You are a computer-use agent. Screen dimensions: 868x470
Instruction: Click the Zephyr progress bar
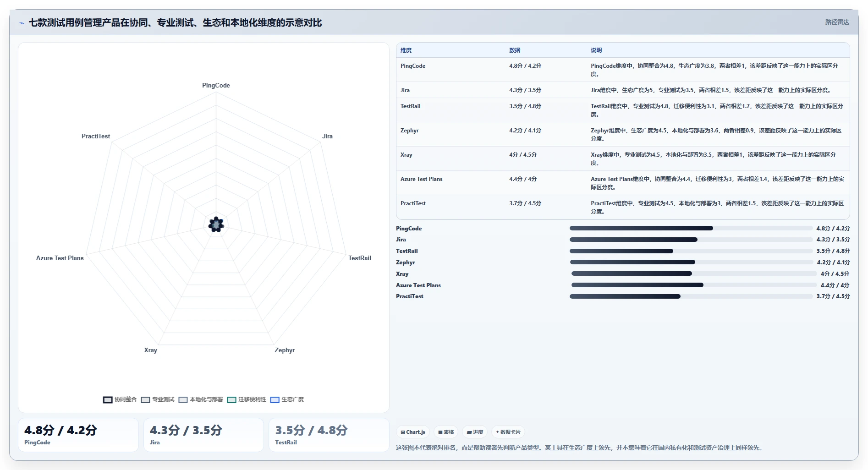[x=692, y=262]
